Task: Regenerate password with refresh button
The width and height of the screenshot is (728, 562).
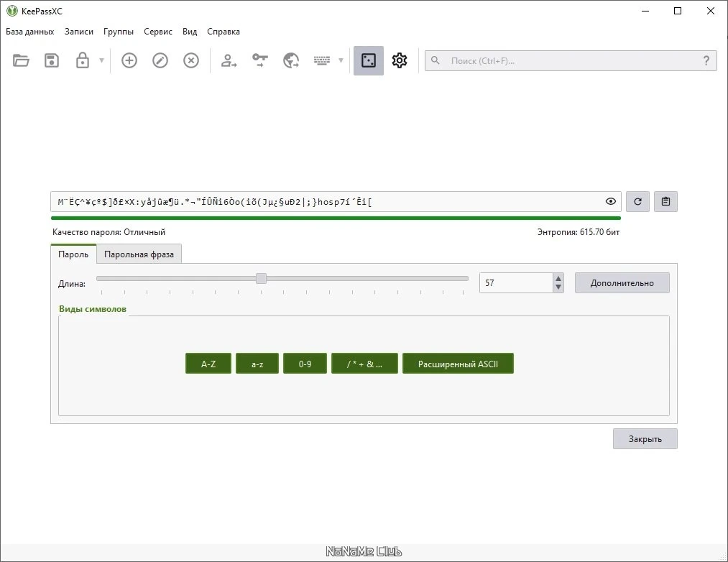Action: click(637, 201)
